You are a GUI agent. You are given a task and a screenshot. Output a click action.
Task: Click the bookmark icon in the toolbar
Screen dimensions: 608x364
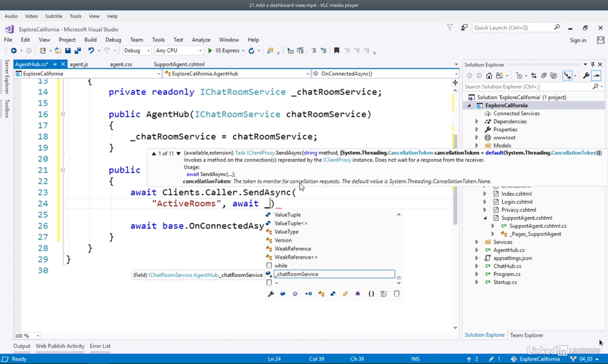pos(336,51)
